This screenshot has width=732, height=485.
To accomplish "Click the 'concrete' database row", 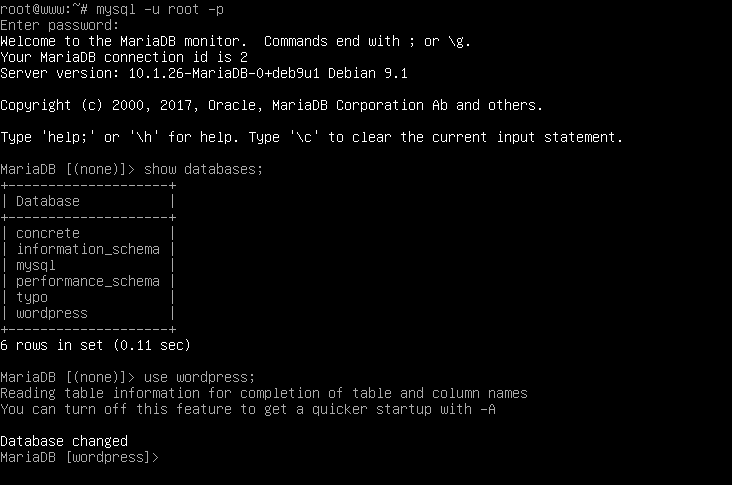I will point(47,233).
